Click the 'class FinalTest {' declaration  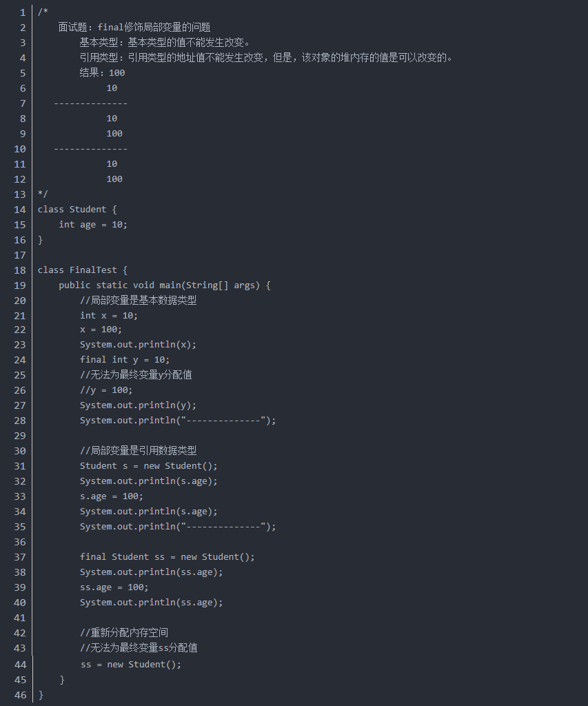coord(83,270)
